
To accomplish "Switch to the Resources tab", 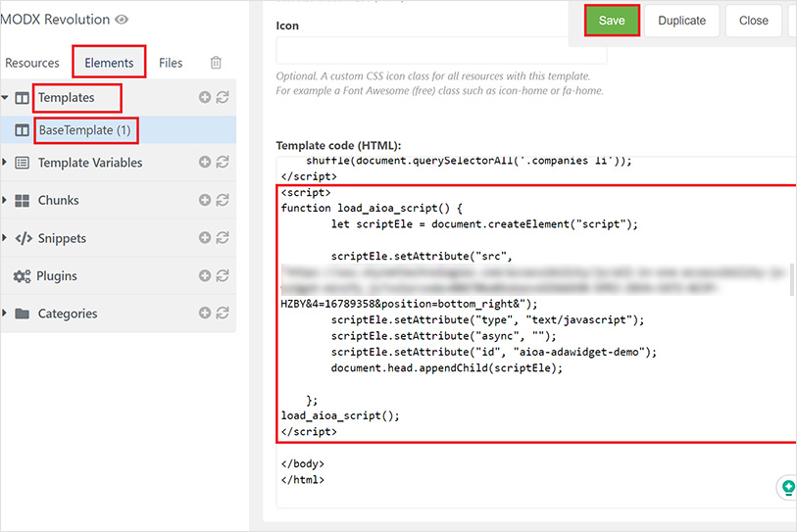I will point(32,63).
